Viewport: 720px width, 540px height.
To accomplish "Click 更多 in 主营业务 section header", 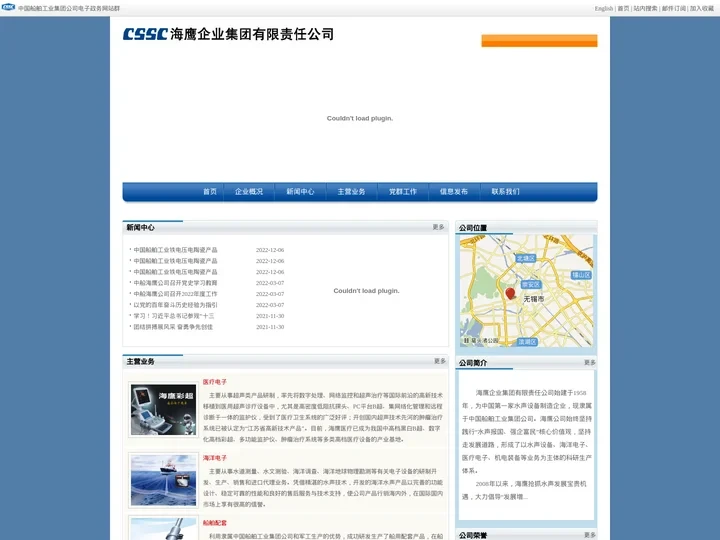I will (439, 361).
